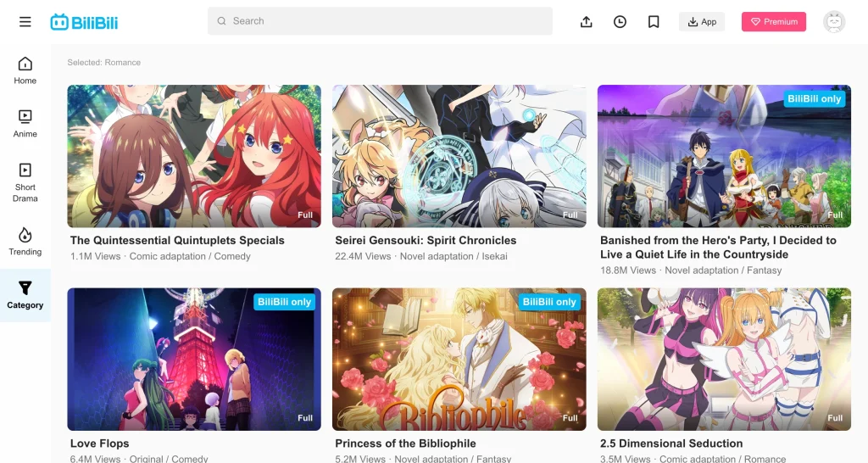The height and width of the screenshot is (463, 868).
Task: Open Banished from the Hero's Party thumbnail
Action: (724, 156)
